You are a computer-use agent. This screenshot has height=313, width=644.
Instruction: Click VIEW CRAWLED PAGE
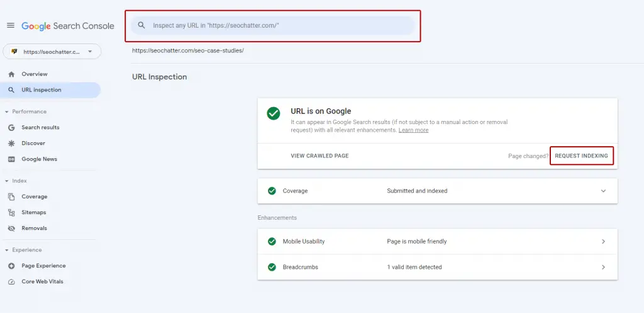(x=319, y=156)
